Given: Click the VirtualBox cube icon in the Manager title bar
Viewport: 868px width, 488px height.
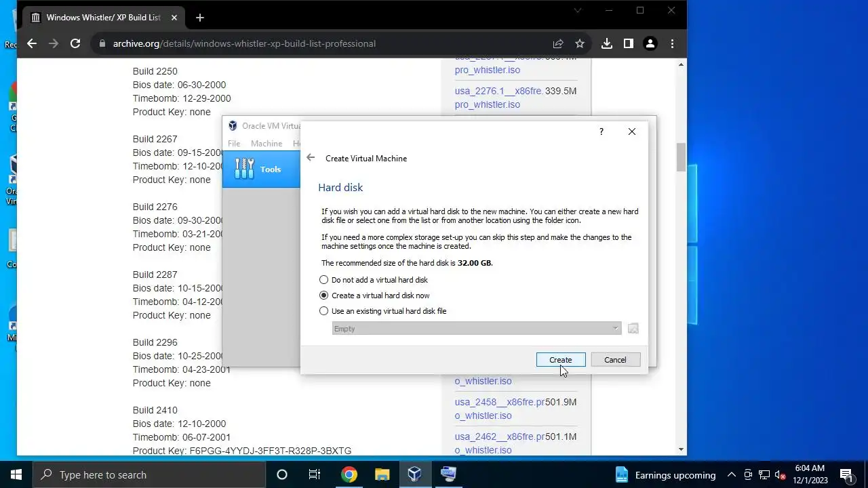Looking at the screenshot, I should click(233, 126).
